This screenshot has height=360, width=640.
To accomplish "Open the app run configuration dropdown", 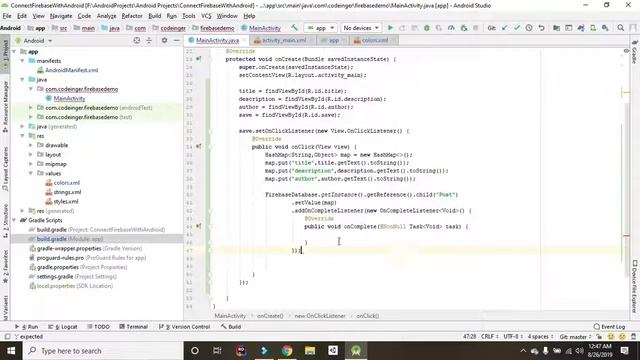I will [321, 28].
